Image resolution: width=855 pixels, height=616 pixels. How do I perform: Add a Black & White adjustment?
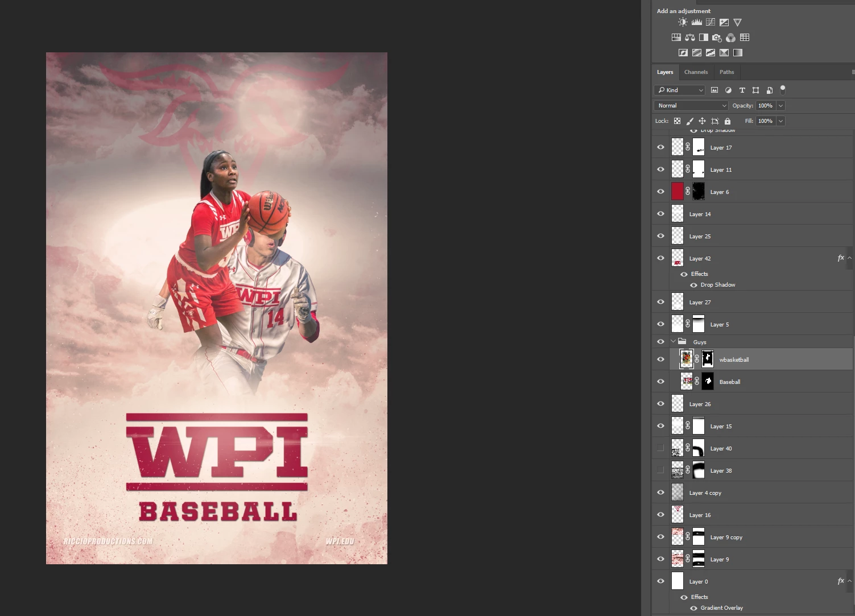coord(704,38)
